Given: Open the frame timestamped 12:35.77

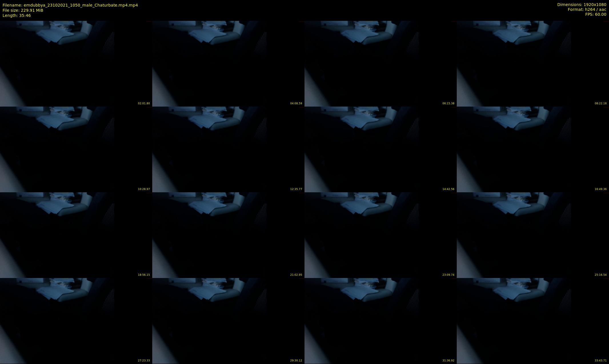Looking at the screenshot, I should 228,149.
